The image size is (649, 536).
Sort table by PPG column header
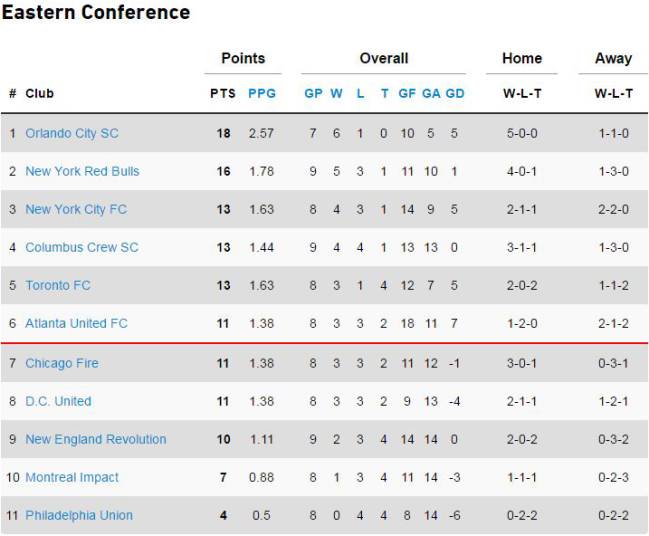pos(262,94)
